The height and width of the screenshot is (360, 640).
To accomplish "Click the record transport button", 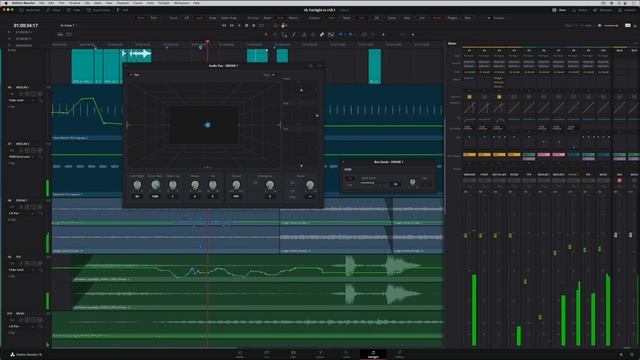I will (254, 25).
